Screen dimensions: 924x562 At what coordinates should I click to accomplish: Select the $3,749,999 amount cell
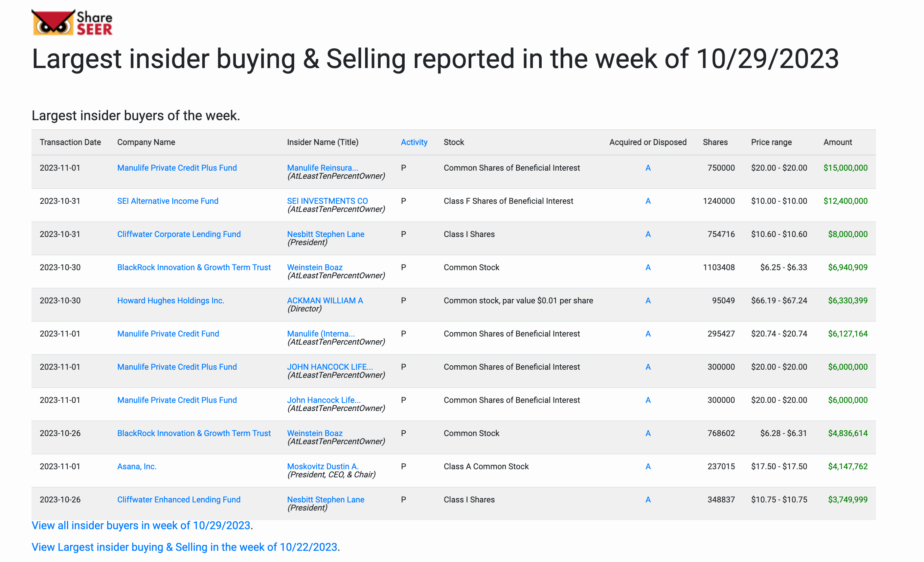(848, 499)
